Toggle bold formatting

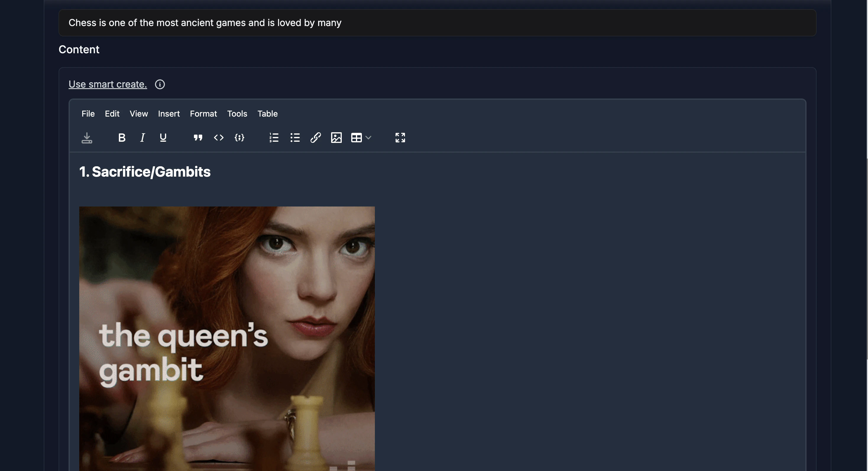(122, 138)
